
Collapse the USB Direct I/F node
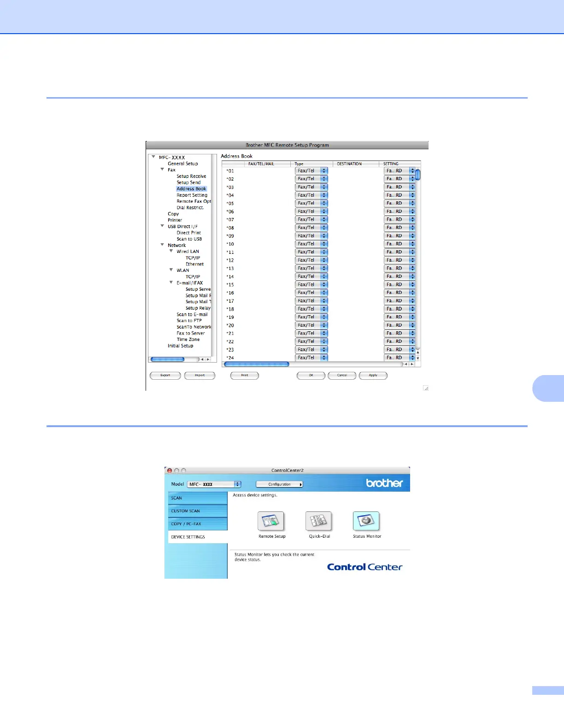click(162, 226)
